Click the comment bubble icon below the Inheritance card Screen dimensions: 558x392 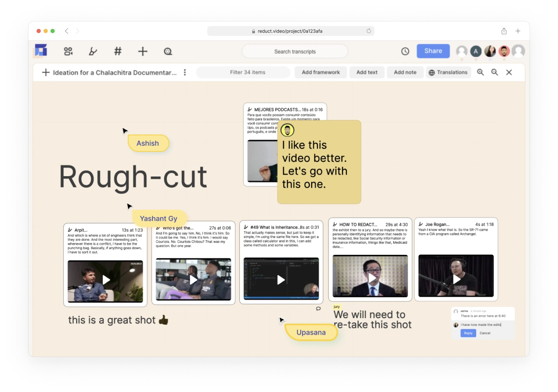coord(318,309)
